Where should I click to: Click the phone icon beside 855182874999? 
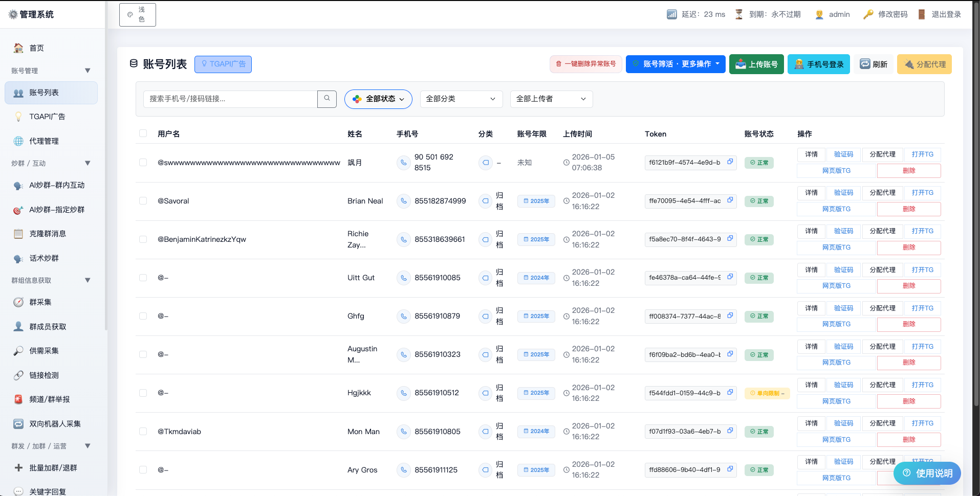coord(404,201)
